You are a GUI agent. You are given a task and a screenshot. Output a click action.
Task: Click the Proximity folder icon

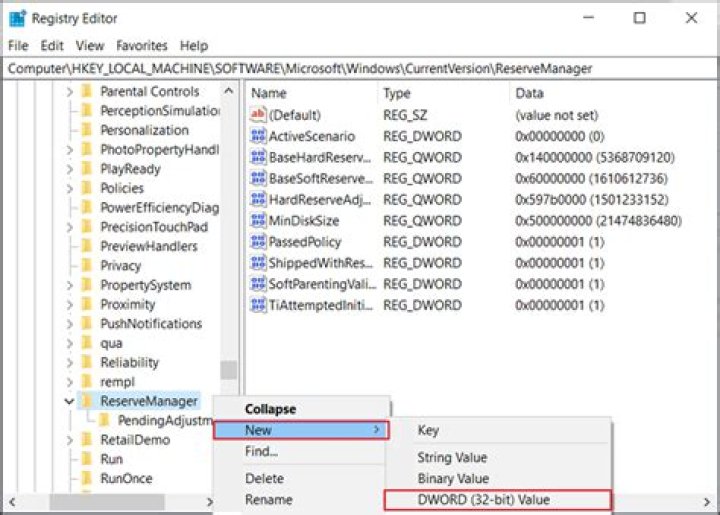tap(86, 304)
